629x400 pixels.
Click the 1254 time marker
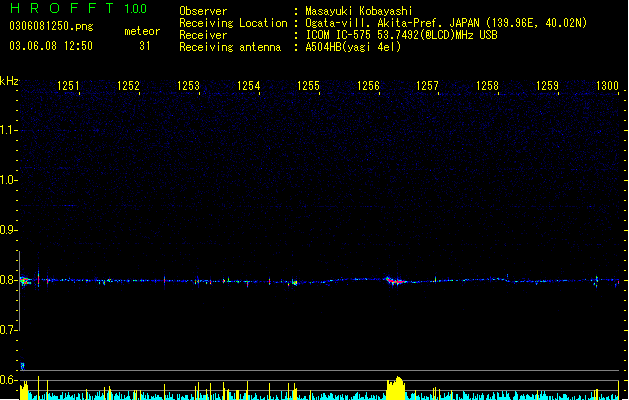[248, 86]
